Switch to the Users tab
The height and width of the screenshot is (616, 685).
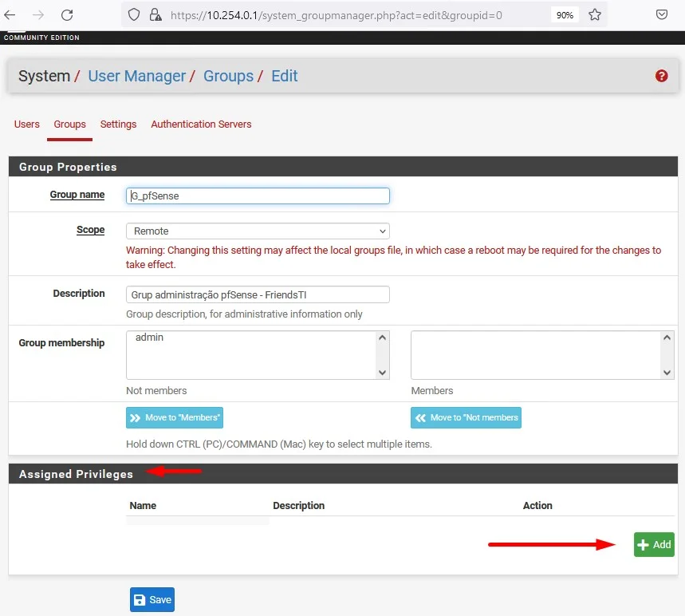27,124
